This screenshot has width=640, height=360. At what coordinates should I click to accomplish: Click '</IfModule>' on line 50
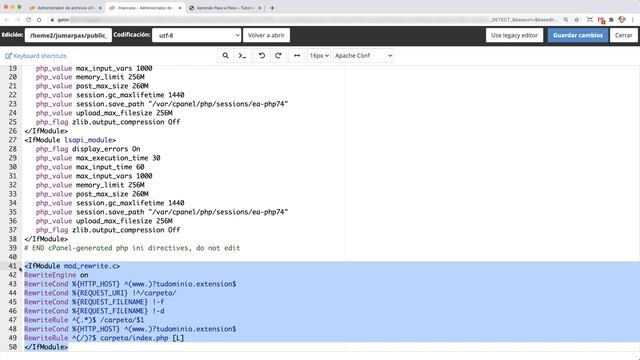click(x=46, y=347)
